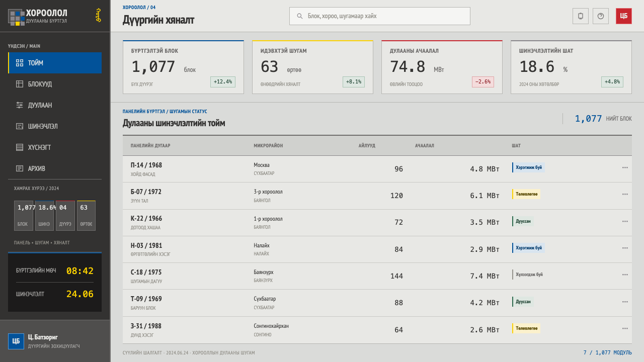644x362 pixels.
Task: Click the Төлөвлөгөө badge in row Б-07
Action: click(526, 194)
